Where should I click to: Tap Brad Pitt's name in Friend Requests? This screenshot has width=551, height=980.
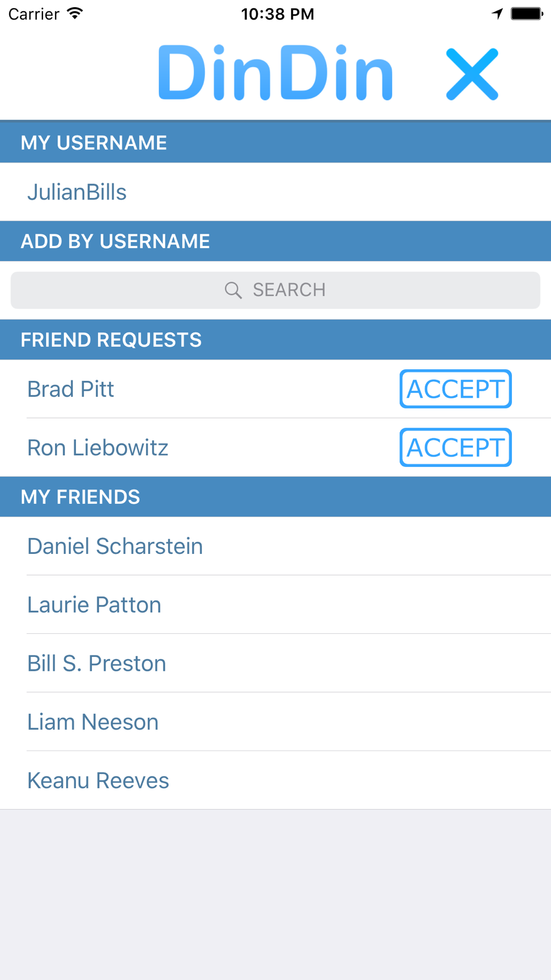pos(71,389)
